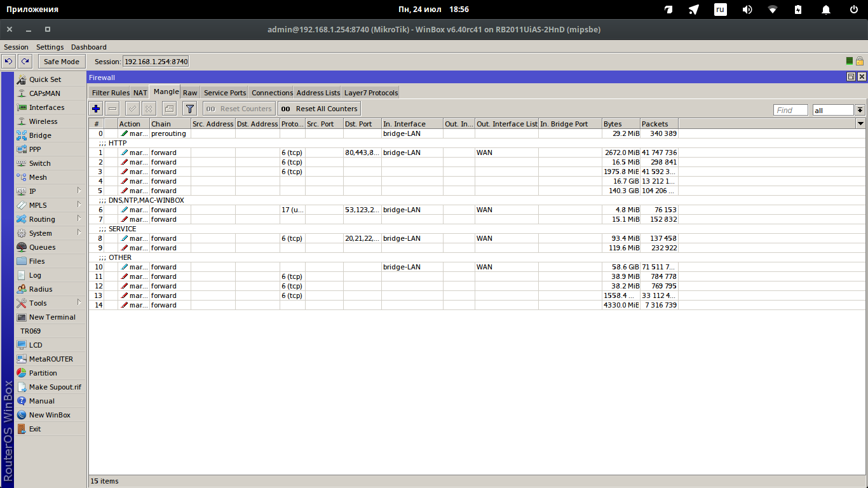Expand the System submenu
Viewport: 868px width, 488px height.
tap(50, 233)
